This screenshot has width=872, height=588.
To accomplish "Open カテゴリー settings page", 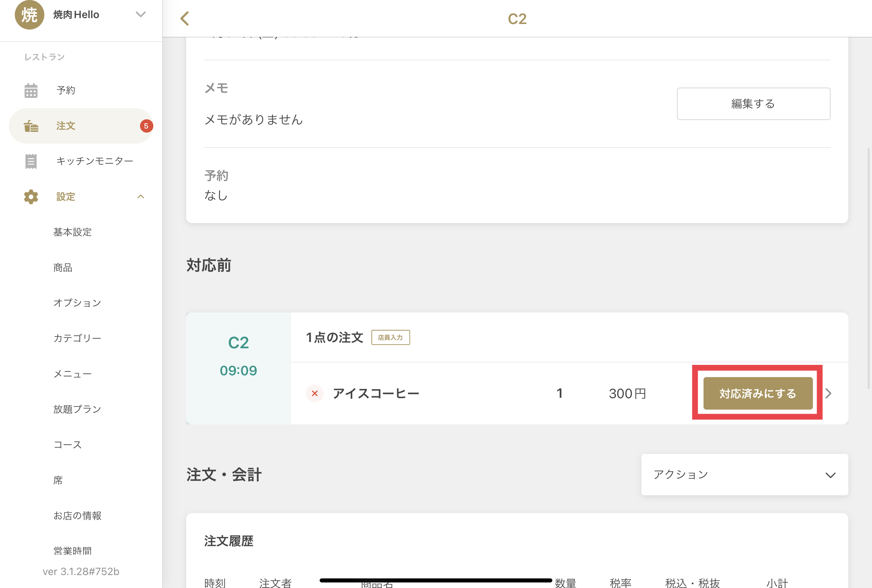I will tap(77, 338).
